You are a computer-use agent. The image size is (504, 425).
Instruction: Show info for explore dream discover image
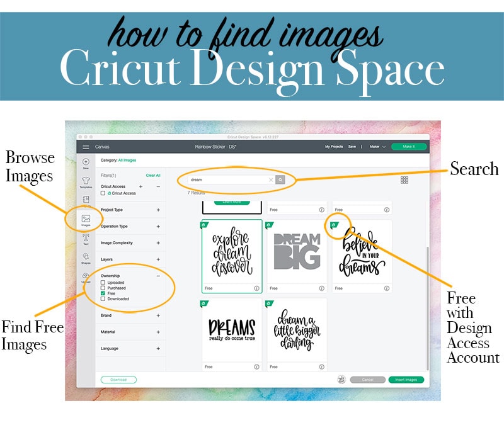click(256, 288)
